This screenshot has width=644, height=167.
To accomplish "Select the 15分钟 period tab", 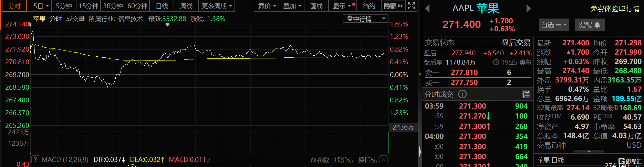I will (89, 6).
